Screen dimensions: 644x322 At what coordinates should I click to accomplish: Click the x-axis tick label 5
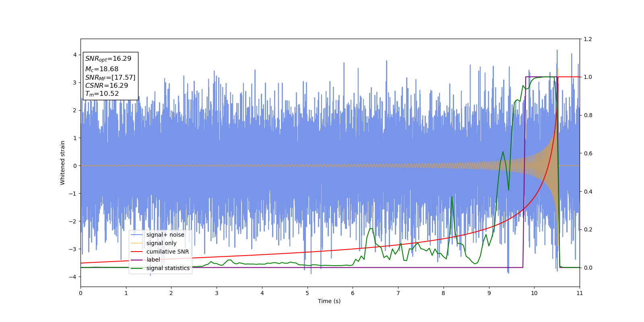click(x=308, y=293)
